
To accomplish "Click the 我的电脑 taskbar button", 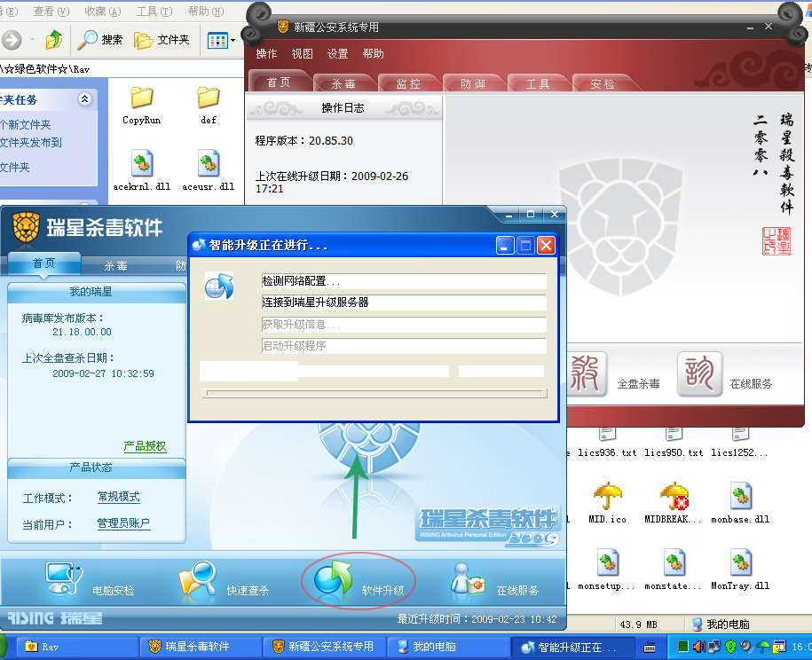I will pos(448,647).
